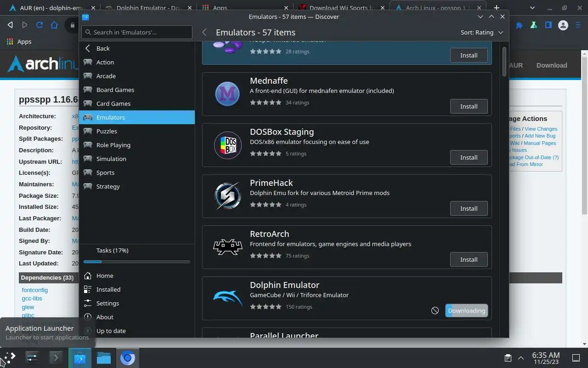Open the Apps bookmark
Screen dimensions: 588x368
tap(19, 41)
